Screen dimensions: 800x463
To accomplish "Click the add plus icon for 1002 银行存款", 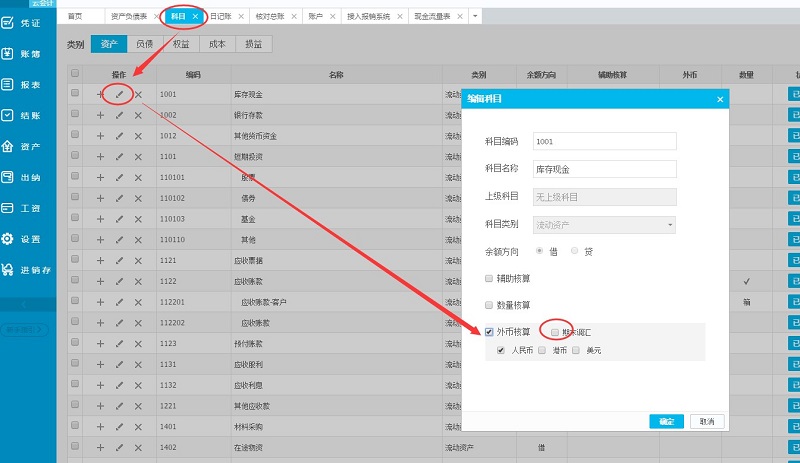I will pos(100,115).
